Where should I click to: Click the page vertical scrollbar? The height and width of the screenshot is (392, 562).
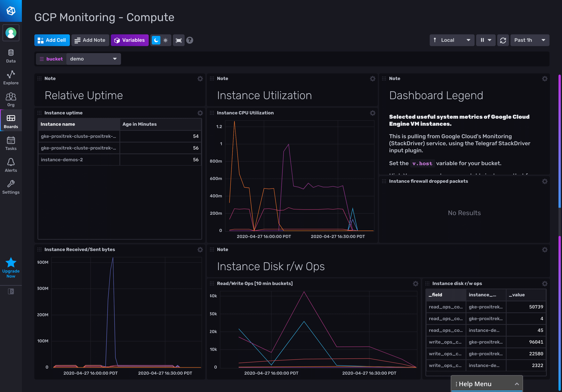(559, 233)
